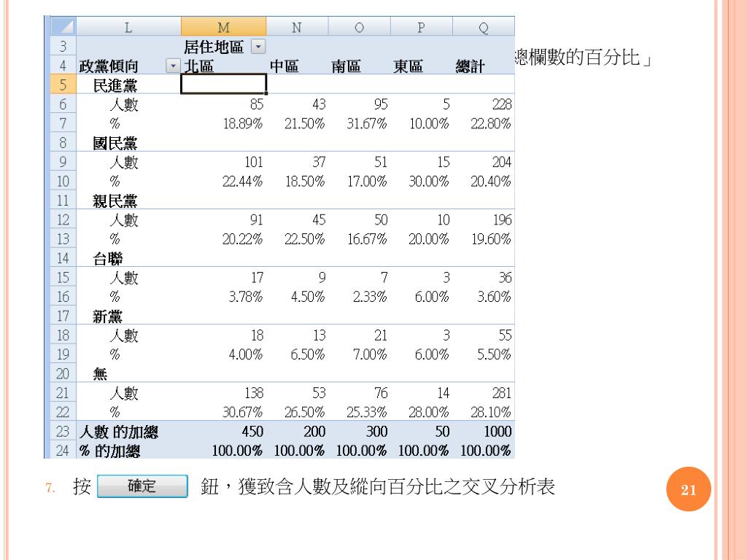Select column N header
Screen dimensions: 747x560
tap(297, 27)
